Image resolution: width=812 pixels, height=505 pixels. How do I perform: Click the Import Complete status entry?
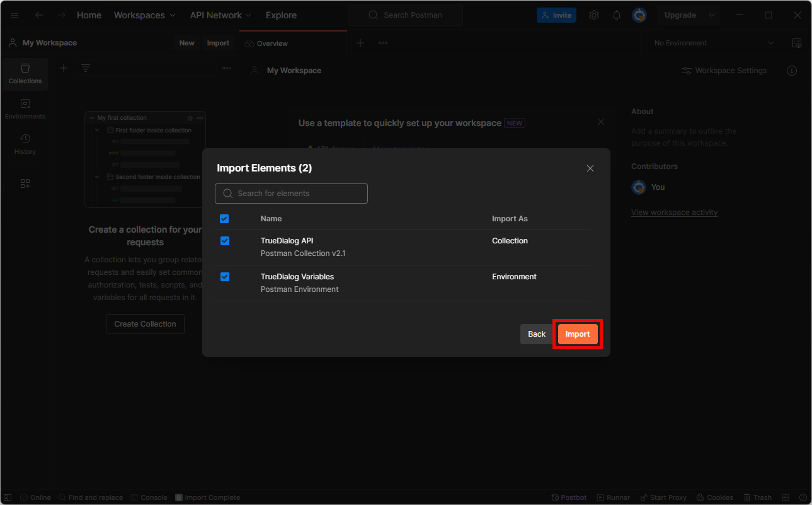pos(207,497)
